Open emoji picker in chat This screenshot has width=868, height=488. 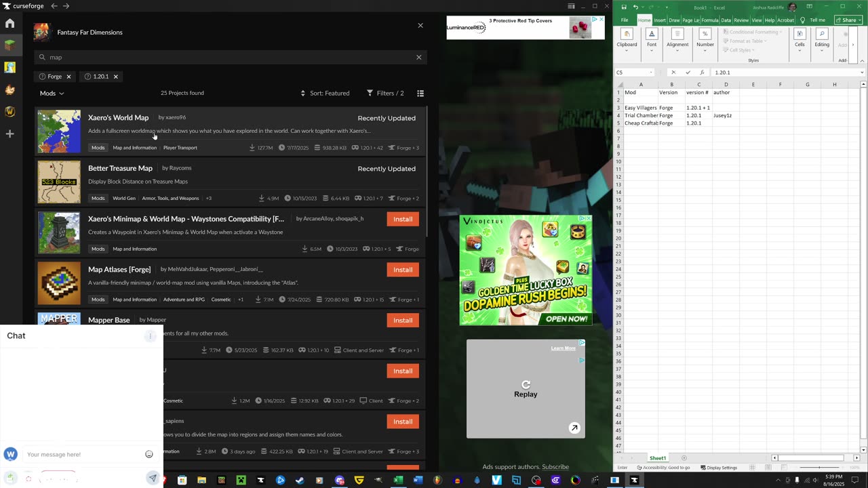(x=149, y=454)
